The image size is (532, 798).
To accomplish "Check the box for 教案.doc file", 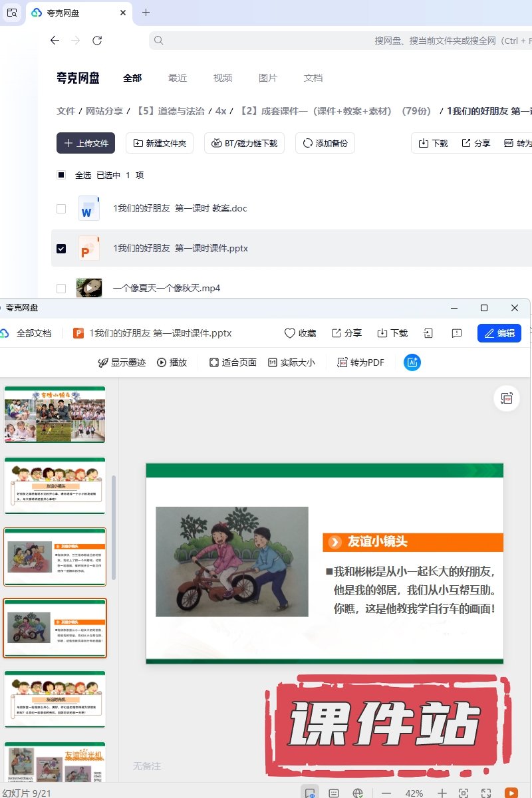I will point(61,209).
